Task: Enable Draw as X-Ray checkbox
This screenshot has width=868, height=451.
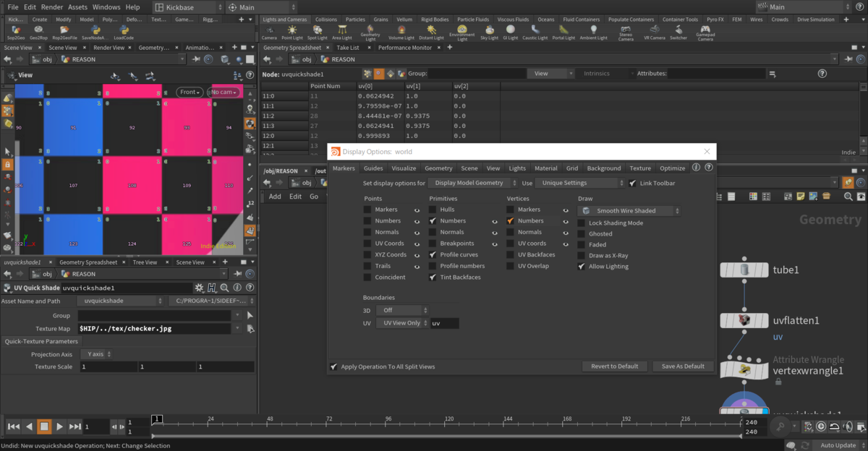Action: (x=582, y=255)
